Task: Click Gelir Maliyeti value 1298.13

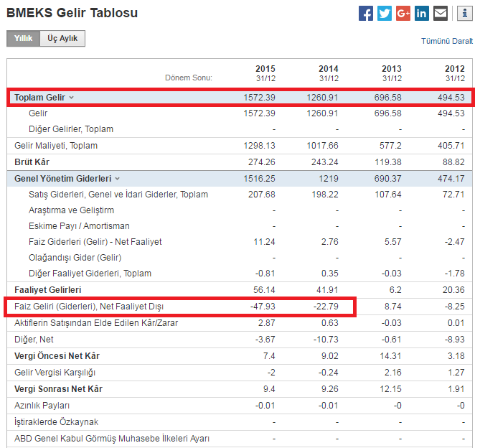Action: pyautogui.click(x=259, y=146)
